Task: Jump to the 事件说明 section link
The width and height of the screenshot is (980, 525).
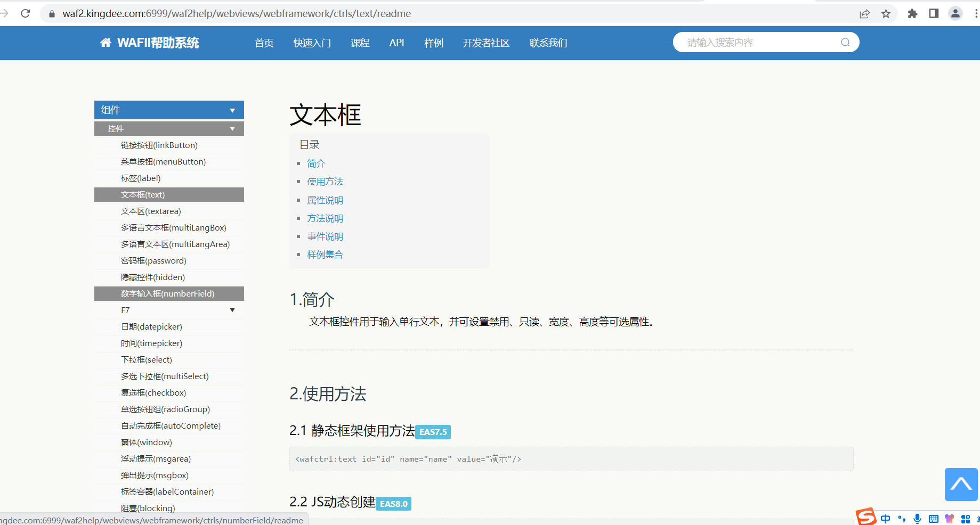Action: pyautogui.click(x=325, y=236)
